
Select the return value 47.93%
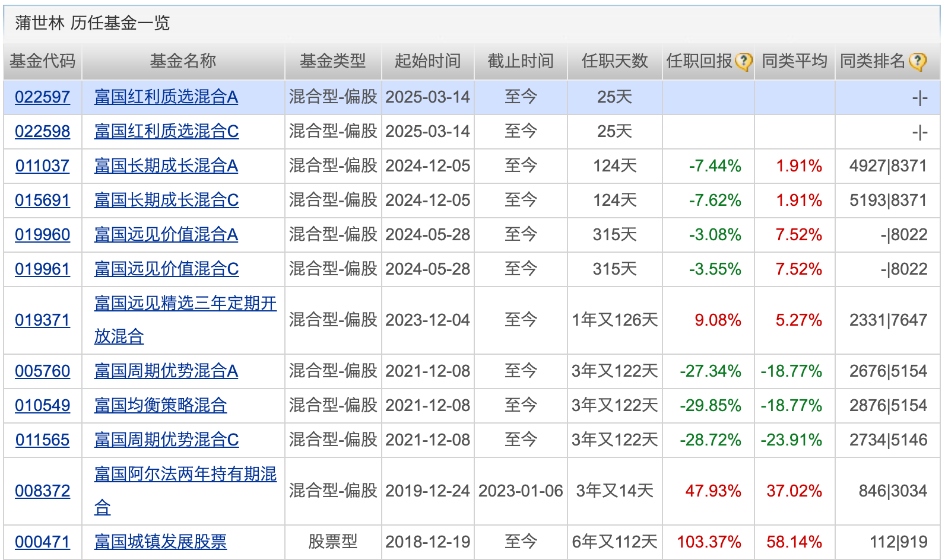[x=713, y=491]
